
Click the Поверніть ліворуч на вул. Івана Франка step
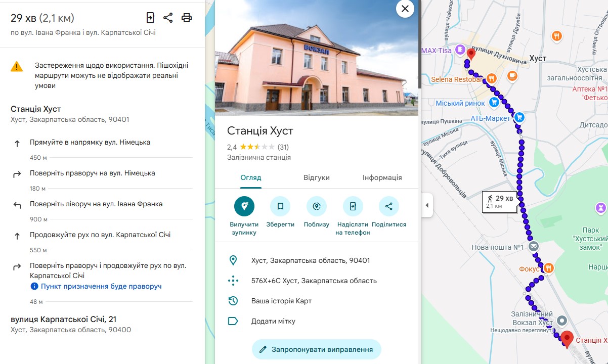tap(96, 204)
